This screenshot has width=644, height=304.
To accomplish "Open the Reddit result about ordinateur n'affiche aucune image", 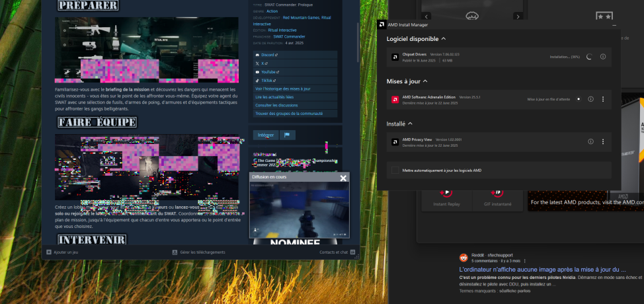I will [543, 270].
